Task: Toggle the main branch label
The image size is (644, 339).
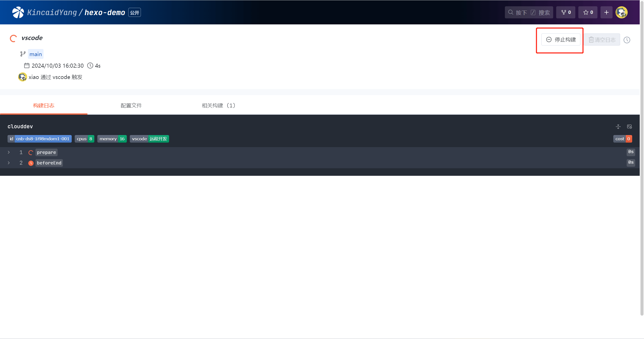Action: [x=36, y=54]
